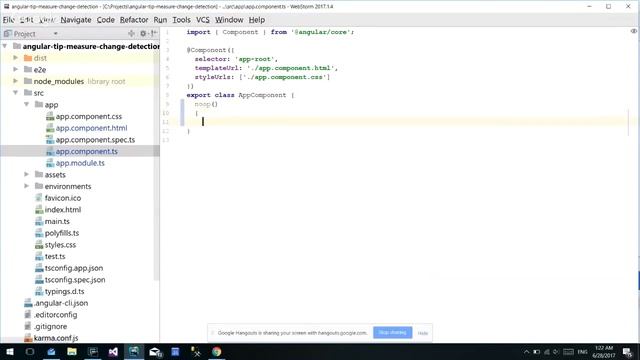Viewport: 640px width, 360px height.
Task: Expand the e2e folder
Action: click(16, 69)
